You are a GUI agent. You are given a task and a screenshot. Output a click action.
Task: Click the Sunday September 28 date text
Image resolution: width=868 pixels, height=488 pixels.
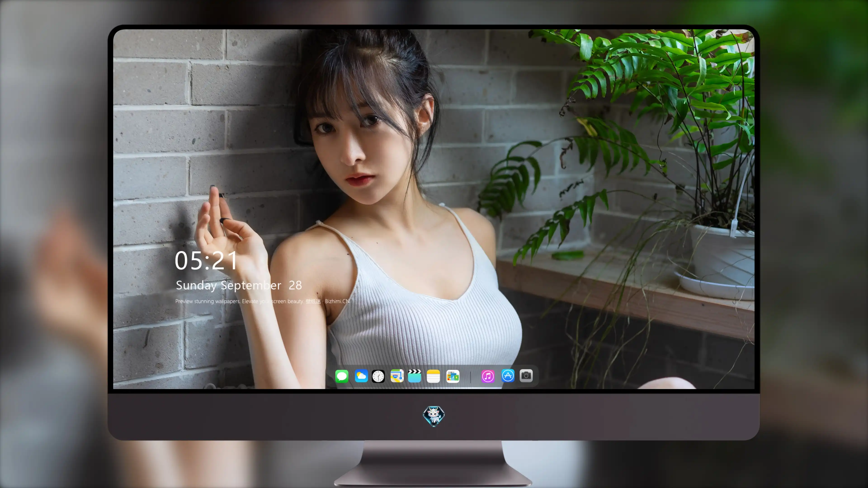[238, 285]
